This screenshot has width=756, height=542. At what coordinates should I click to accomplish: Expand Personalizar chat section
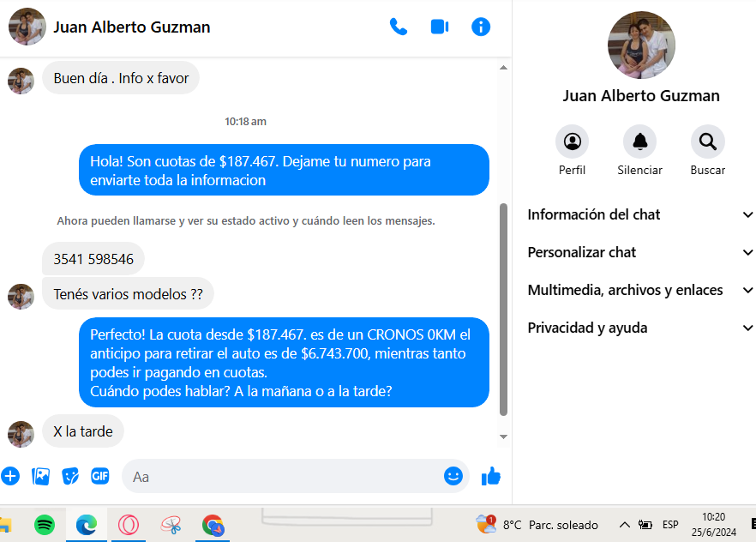coord(640,252)
